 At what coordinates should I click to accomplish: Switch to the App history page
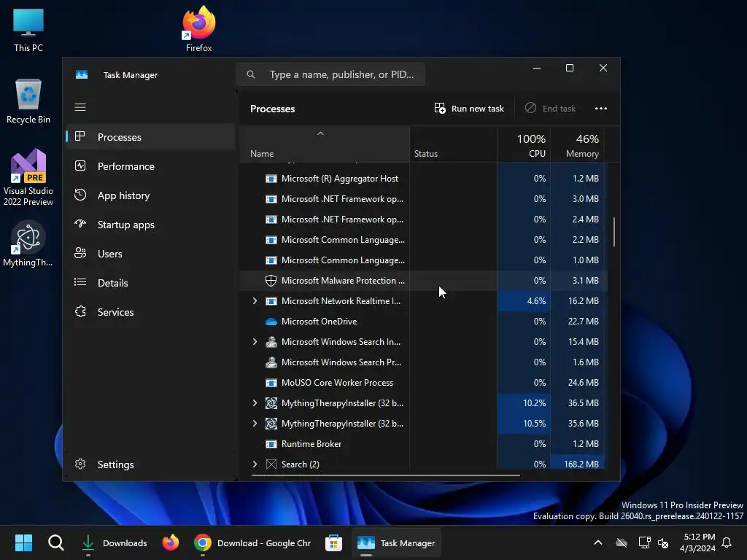(x=150, y=195)
